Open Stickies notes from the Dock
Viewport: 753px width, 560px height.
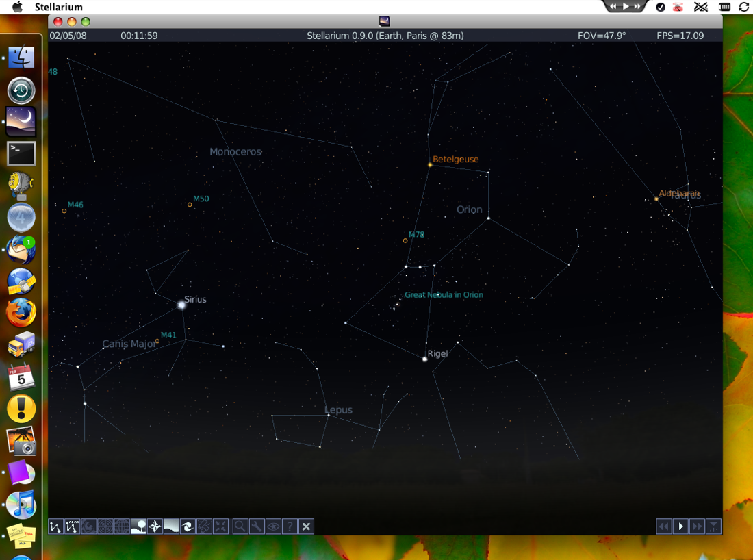tap(21, 536)
